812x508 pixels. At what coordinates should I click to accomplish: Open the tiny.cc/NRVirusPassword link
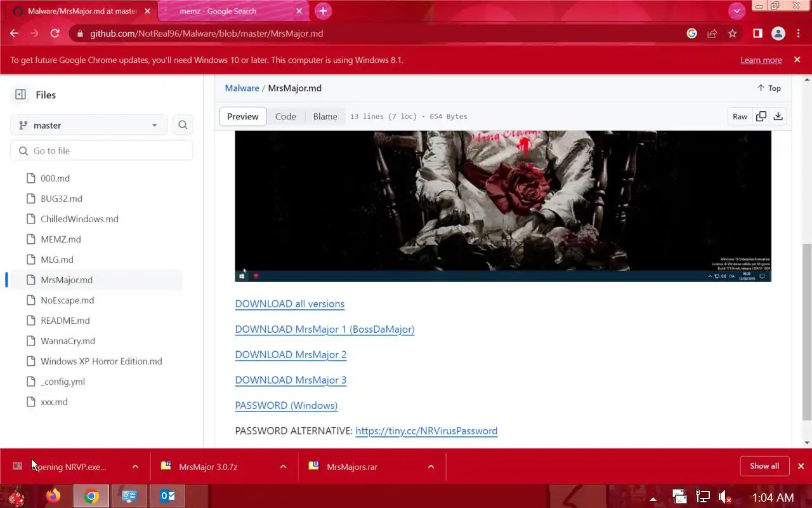click(426, 431)
